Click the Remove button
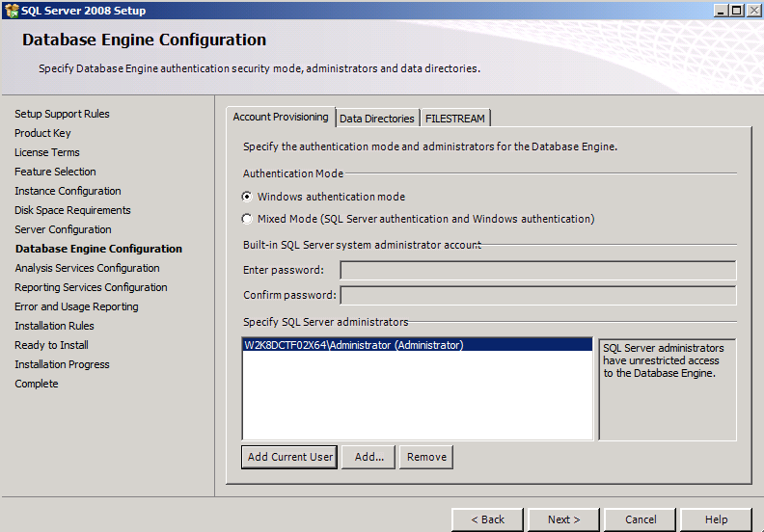Image resolution: width=764 pixels, height=532 pixels. (x=426, y=457)
